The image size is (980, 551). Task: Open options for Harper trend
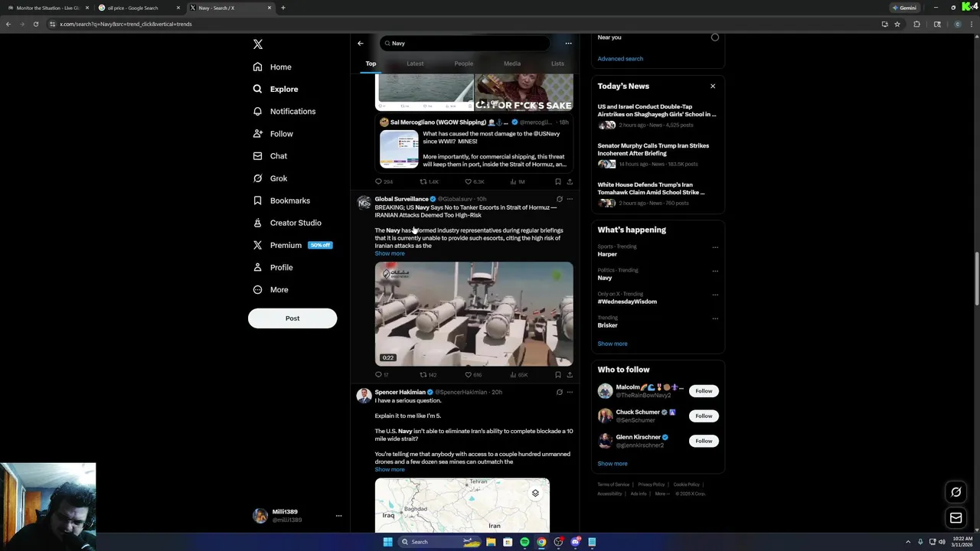tap(715, 247)
